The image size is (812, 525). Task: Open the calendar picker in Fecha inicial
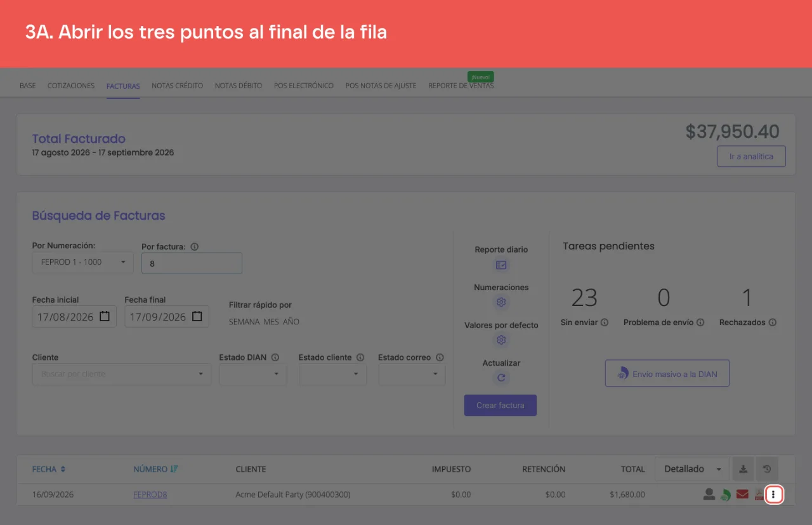(105, 316)
